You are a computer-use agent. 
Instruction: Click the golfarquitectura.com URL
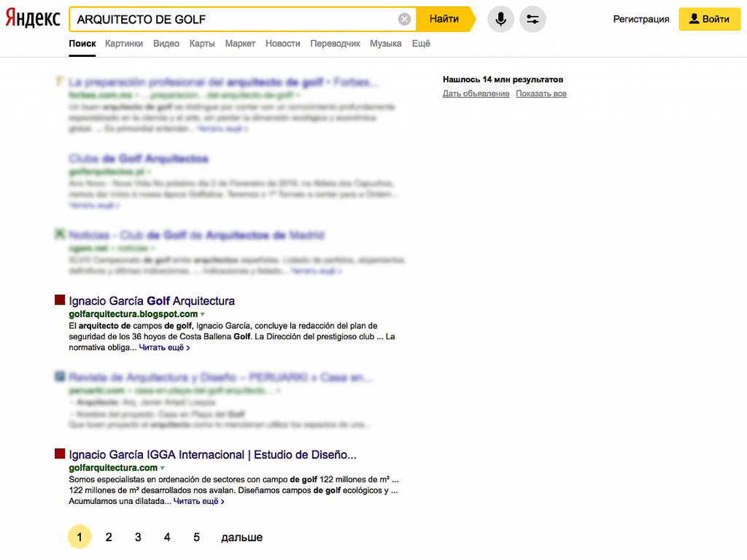tap(113, 468)
